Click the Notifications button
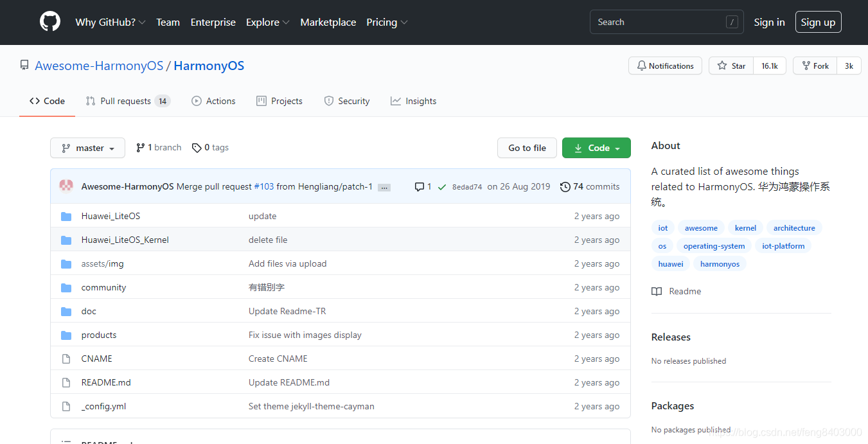 (665, 66)
